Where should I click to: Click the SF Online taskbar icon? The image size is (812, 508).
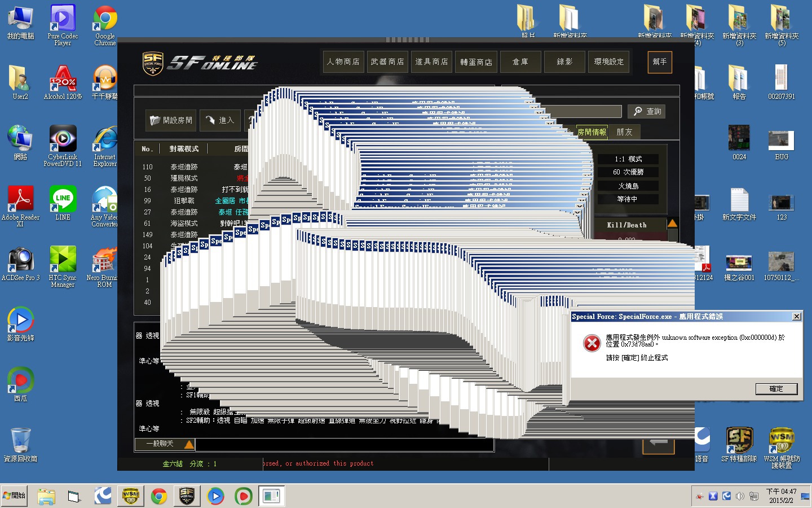pos(187,496)
